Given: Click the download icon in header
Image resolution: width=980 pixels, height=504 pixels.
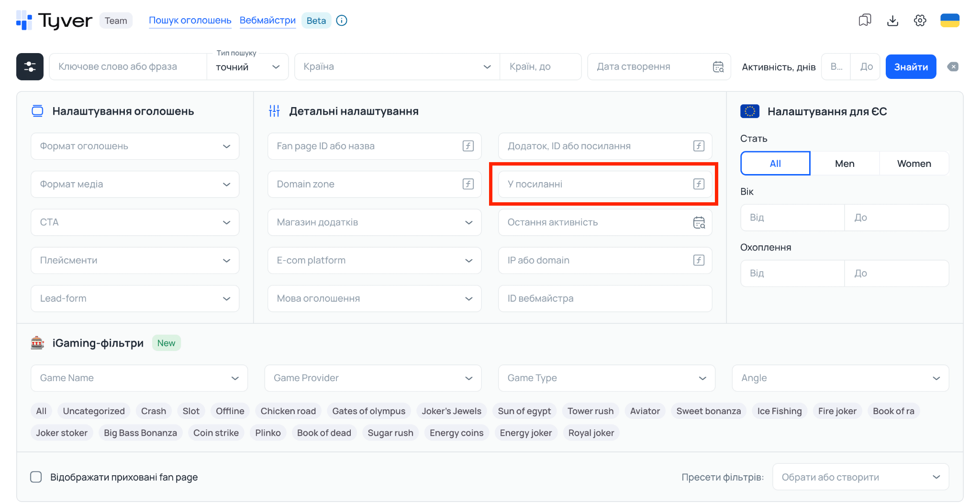Looking at the screenshot, I should [892, 21].
